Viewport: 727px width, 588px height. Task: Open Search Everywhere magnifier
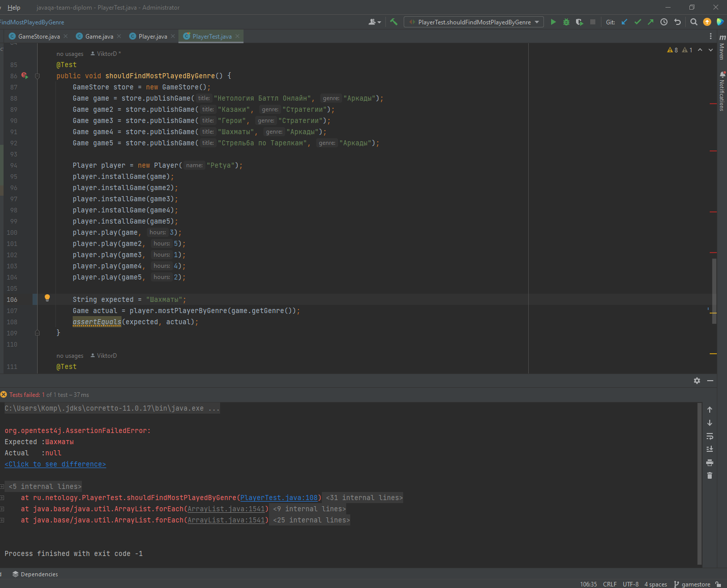pyautogui.click(x=693, y=22)
